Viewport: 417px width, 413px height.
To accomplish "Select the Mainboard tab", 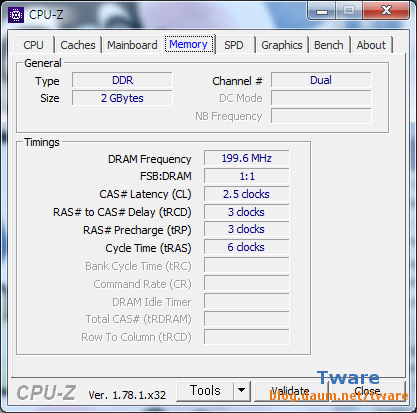I will pyautogui.click(x=132, y=45).
